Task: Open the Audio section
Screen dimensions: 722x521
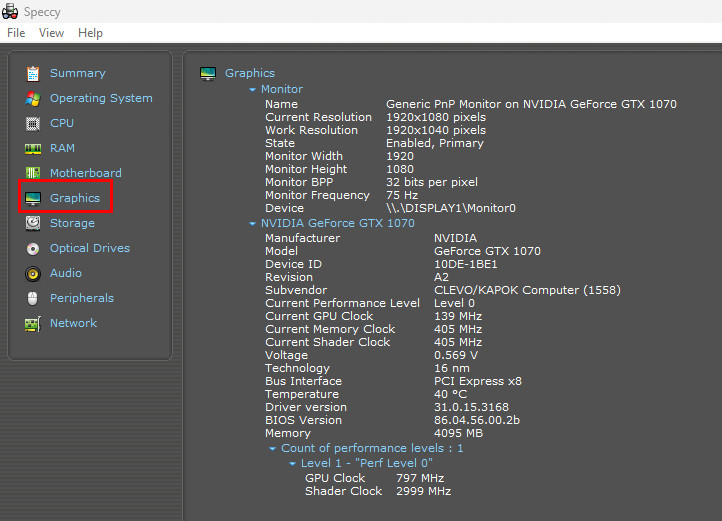Action: tap(65, 273)
